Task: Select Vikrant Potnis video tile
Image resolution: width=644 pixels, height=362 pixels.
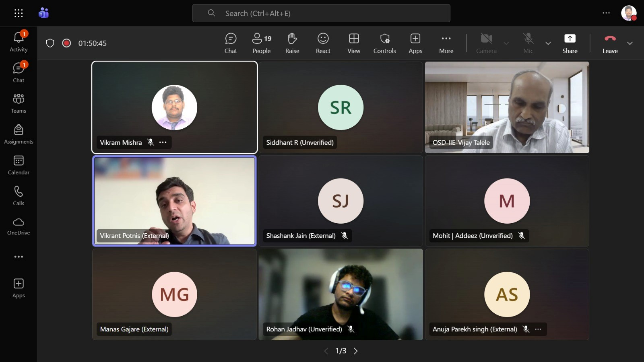Action: (x=174, y=201)
